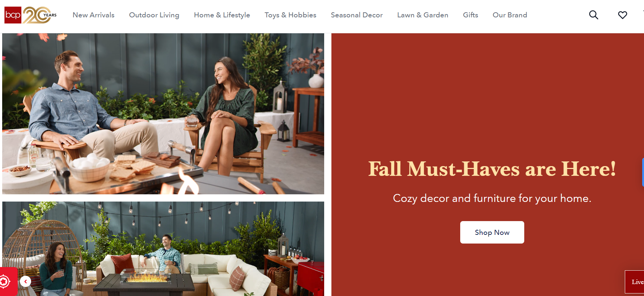This screenshot has width=644, height=296.
Task: Open the wishlist heart icon
Action: coord(622,15)
